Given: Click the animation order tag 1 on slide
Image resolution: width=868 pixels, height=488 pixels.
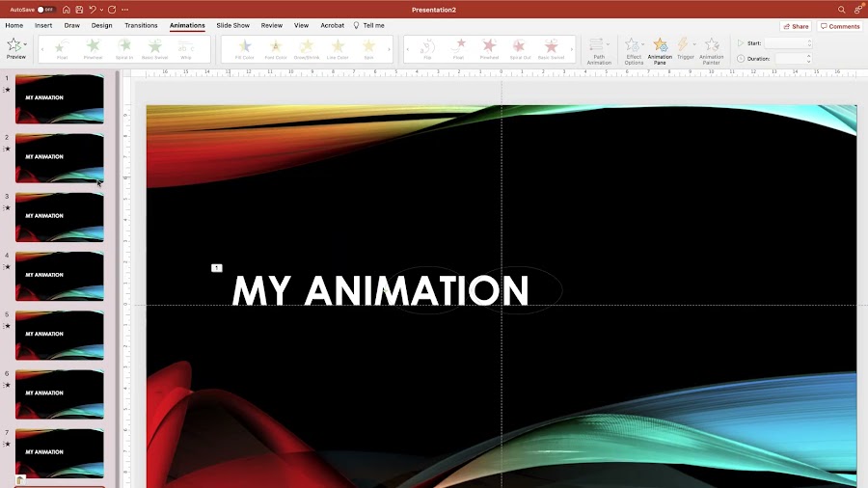Looking at the screenshot, I should click(216, 268).
